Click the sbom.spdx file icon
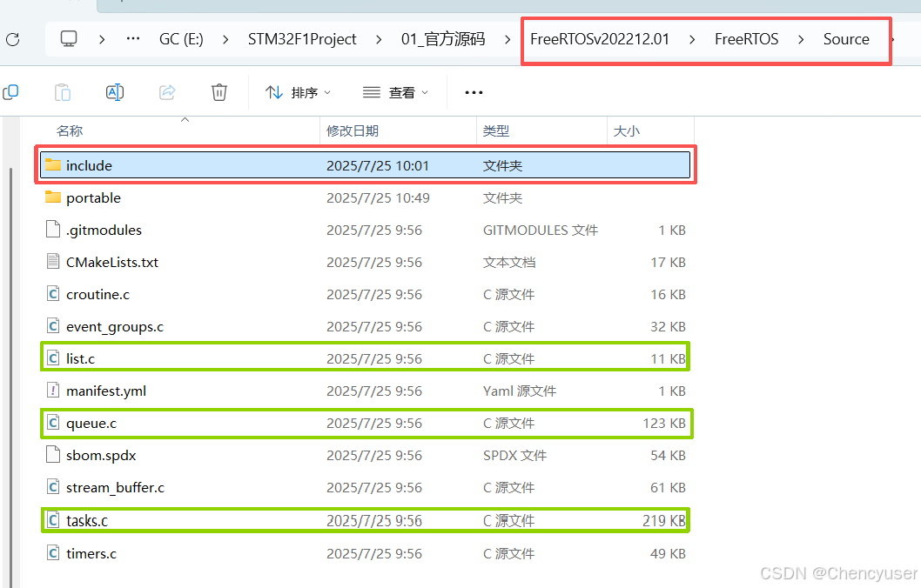The width and height of the screenshot is (921, 588). point(53,456)
